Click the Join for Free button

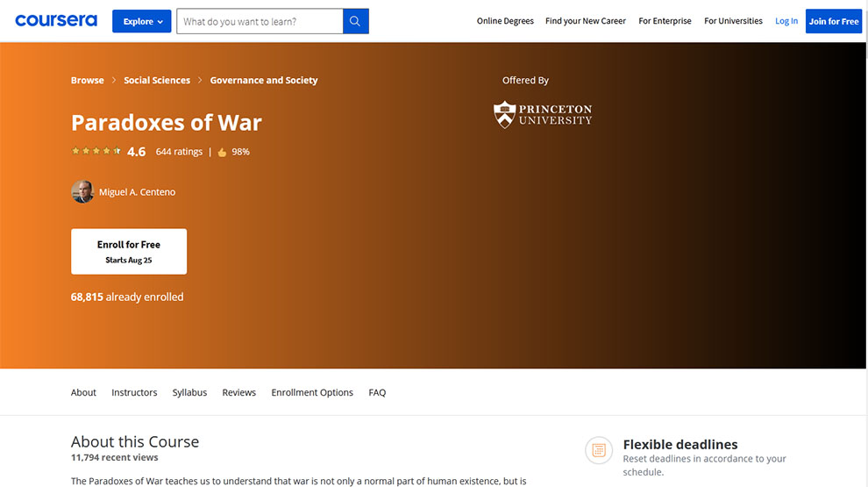834,21
